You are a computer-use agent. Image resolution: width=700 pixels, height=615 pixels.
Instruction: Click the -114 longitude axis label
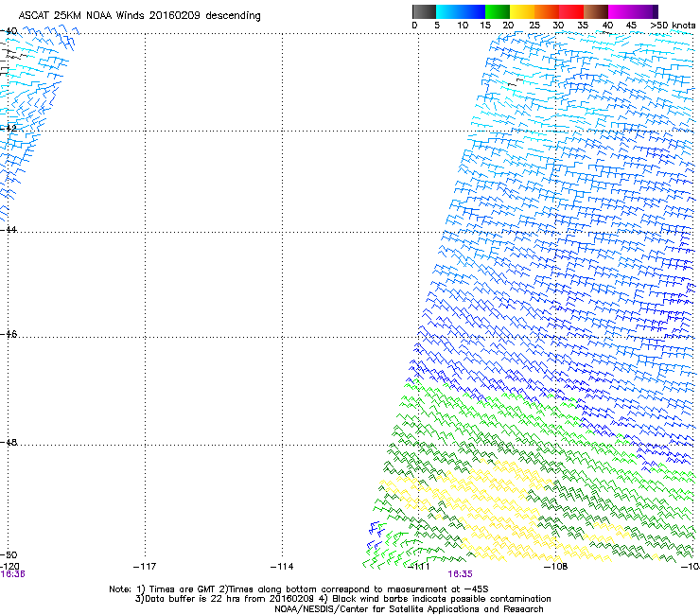coord(282,567)
